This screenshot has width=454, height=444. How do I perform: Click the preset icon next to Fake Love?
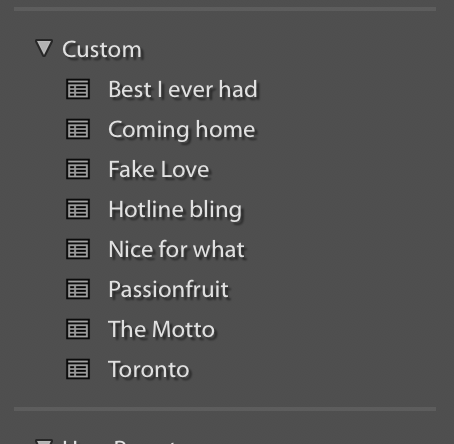coord(78,169)
